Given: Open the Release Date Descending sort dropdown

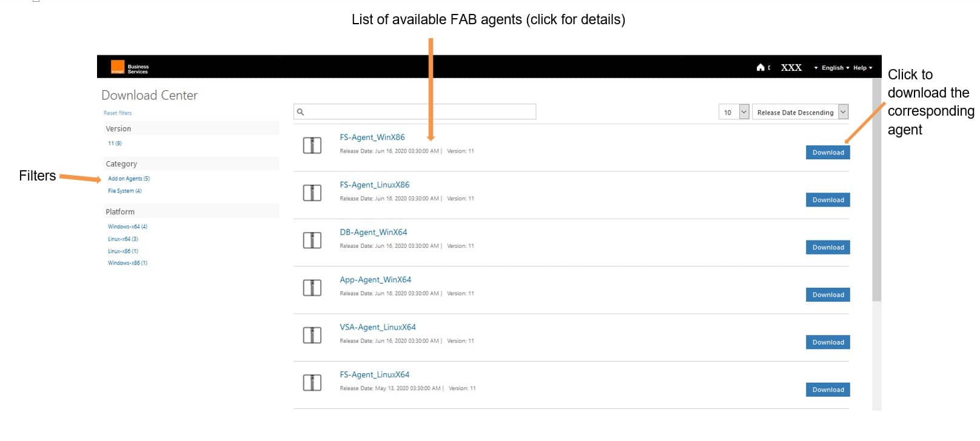Looking at the screenshot, I should [x=800, y=112].
